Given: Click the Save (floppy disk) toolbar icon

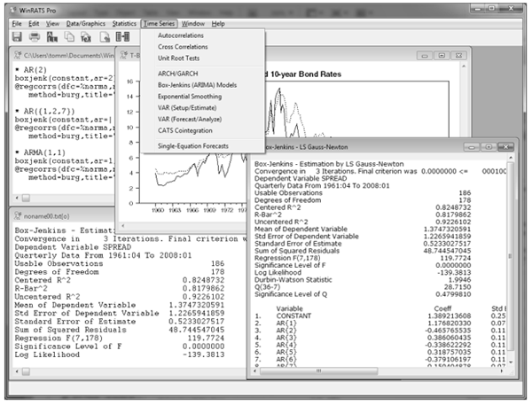Looking at the screenshot, I should pos(17,36).
